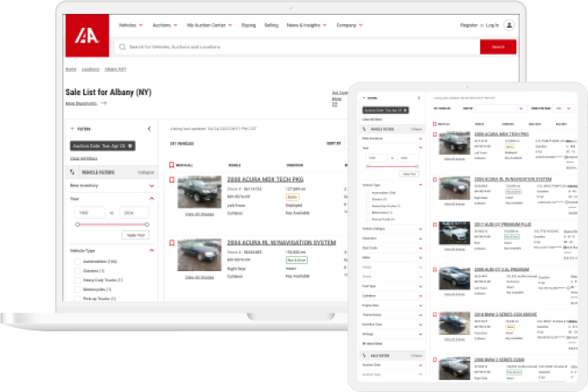This screenshot has width=588, height=392.
Task: Click the right handle of the laptop Year slider
Action: click(x=147, y=224)
